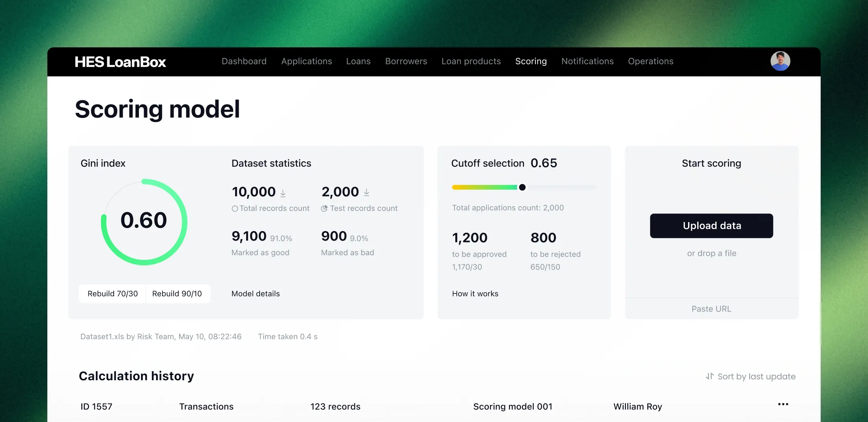Click the cutoff slider handle

(522, 187)
